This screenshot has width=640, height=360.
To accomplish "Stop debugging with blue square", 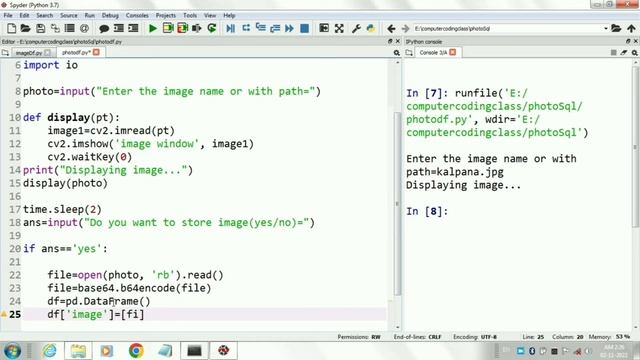I will (x=304, y=28).
